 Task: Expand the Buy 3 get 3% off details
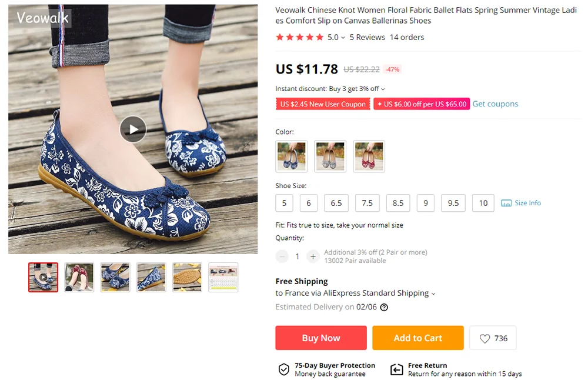(x=382, y=88)
